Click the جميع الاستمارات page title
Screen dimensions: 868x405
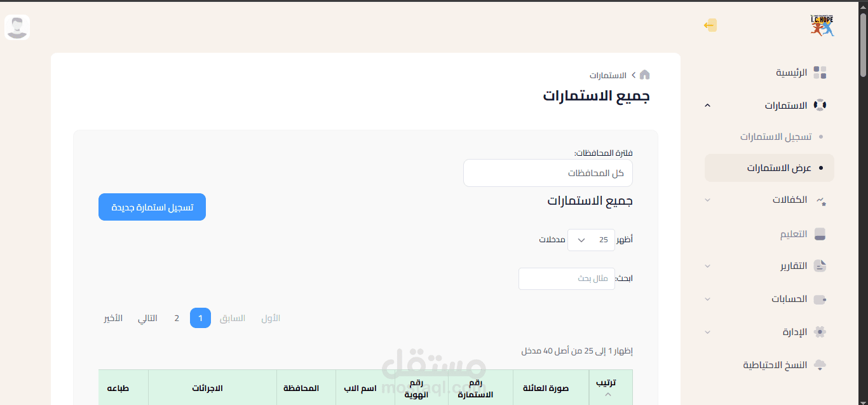coord(596,96)
